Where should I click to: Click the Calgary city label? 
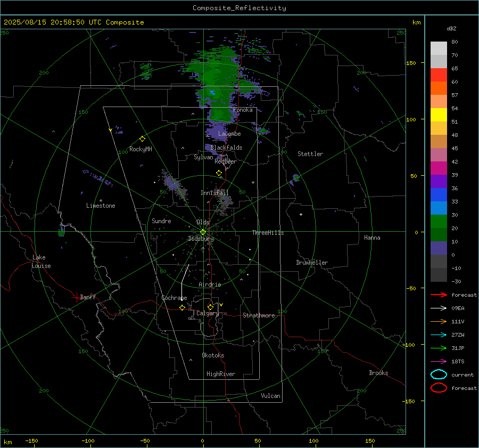click(208, 313)
